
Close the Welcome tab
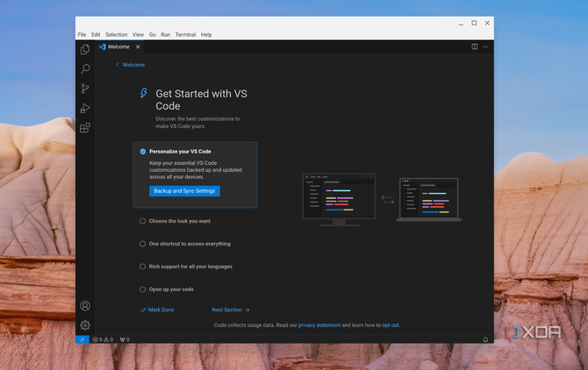click(138, 46)
